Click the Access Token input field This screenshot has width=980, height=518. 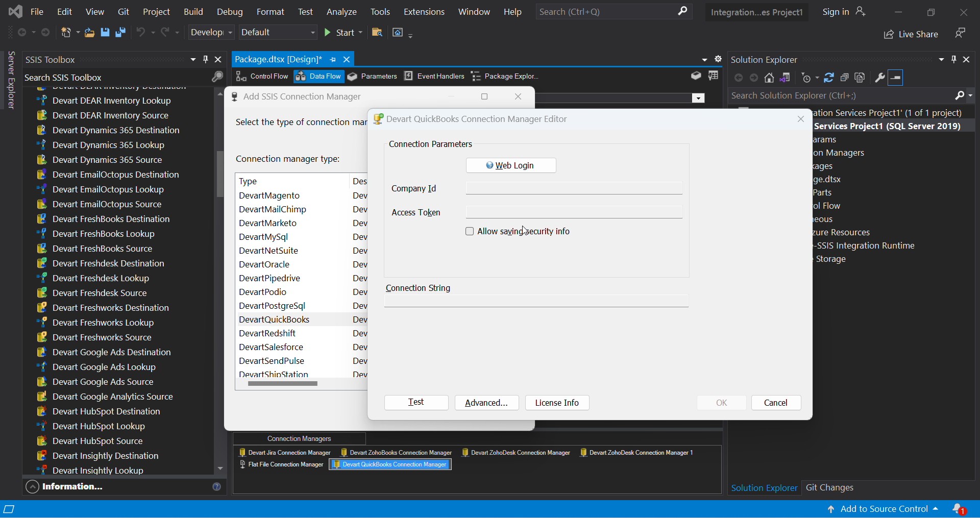(x=574, y=212)
